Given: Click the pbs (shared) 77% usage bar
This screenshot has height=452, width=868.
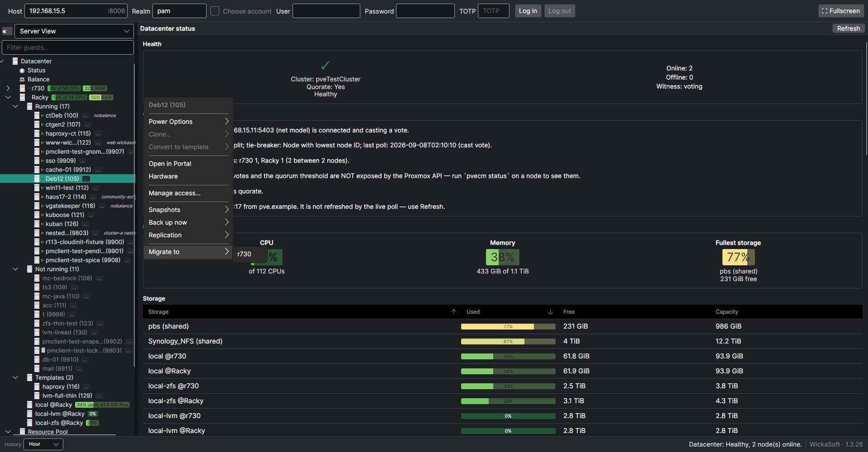Looking at the screenshot, I should coord(508,326).
